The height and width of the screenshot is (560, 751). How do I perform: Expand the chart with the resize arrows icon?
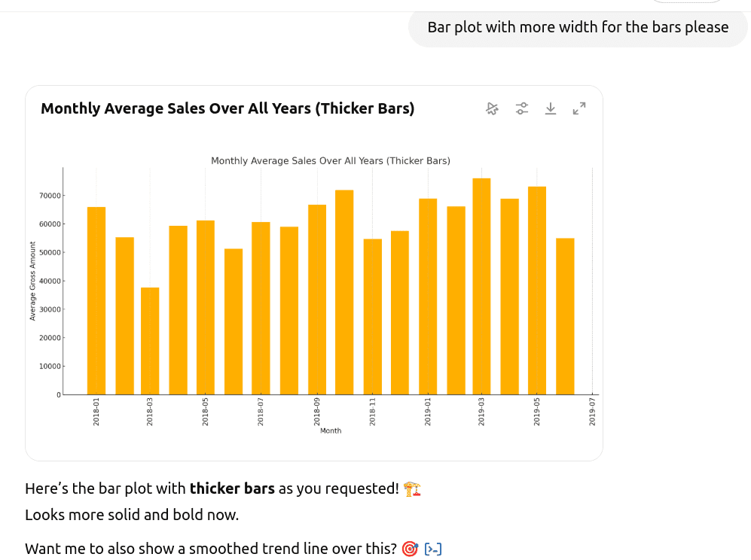click(x=579, y=108)
